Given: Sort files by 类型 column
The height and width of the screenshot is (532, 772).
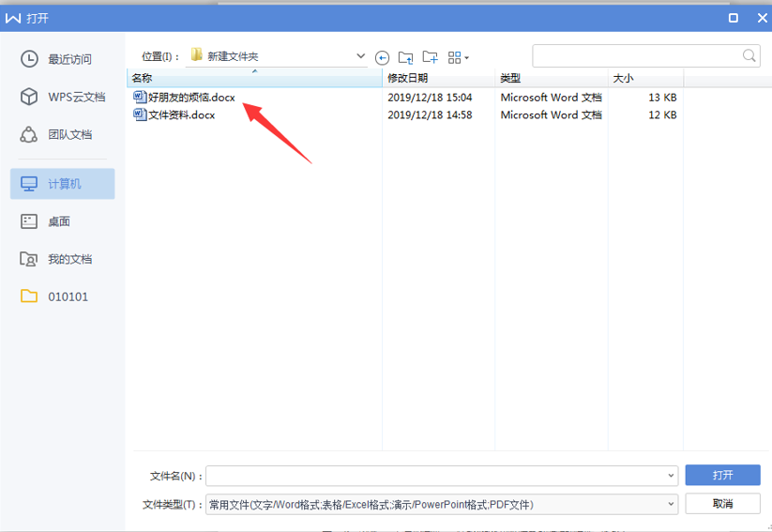Looking at the screenshot, I should (x=551, y=78).
